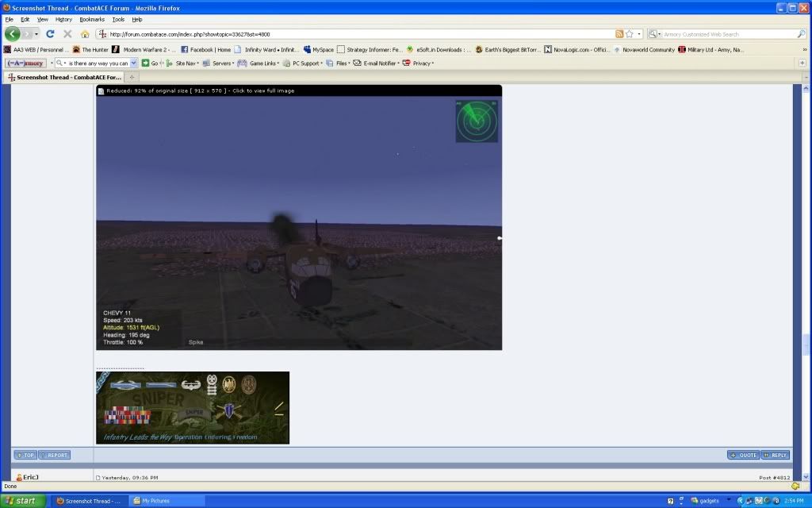Open EricJ's profile link
The height and width of the screenshot is (508, 812).
31,477
